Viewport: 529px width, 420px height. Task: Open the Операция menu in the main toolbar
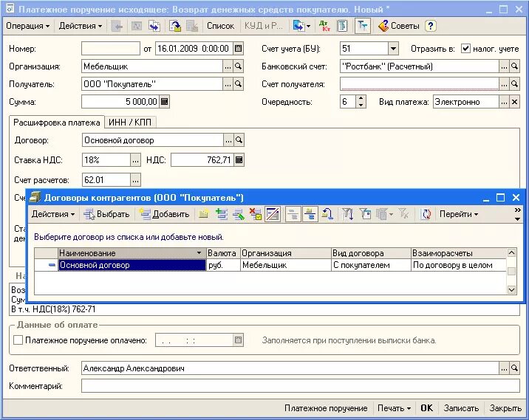point(28,26)
